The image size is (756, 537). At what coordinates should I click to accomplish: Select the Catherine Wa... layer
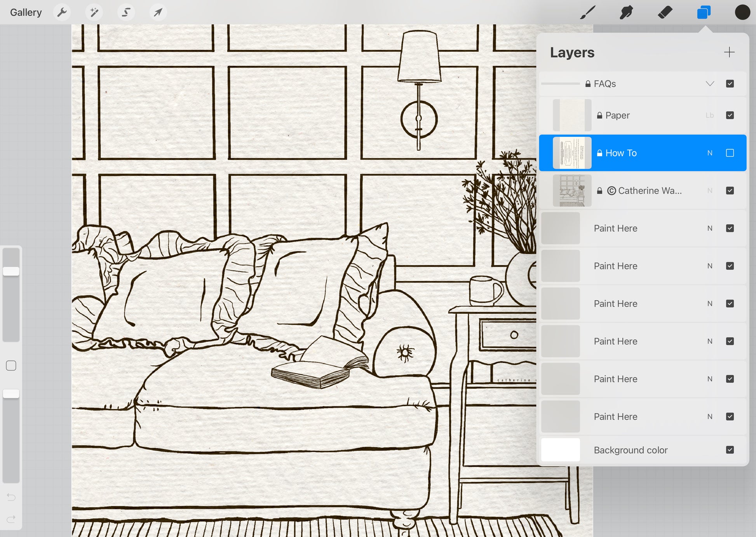(x=649, y=191)
